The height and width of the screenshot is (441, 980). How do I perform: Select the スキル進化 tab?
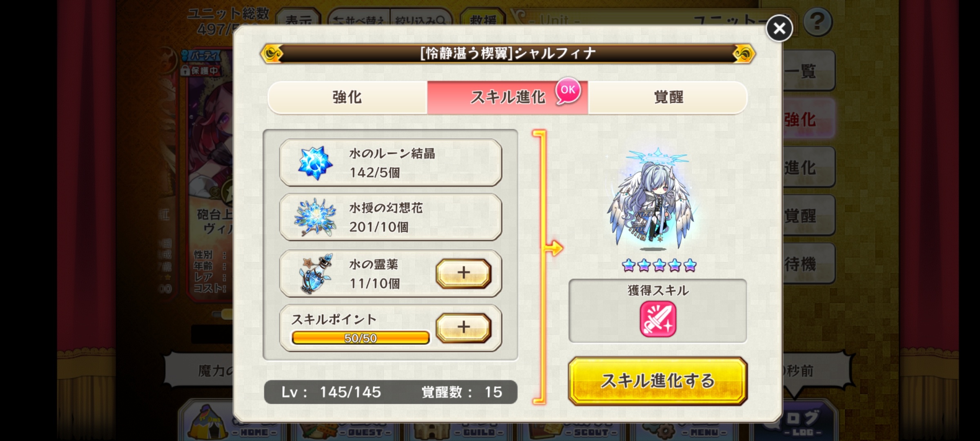point(508,97)
